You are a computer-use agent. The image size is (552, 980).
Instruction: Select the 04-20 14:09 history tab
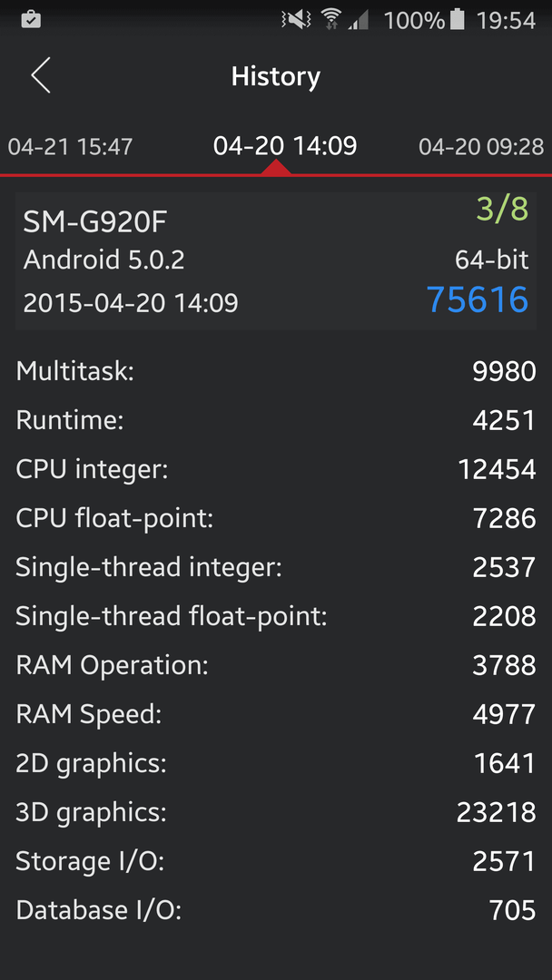coord(285,145)
